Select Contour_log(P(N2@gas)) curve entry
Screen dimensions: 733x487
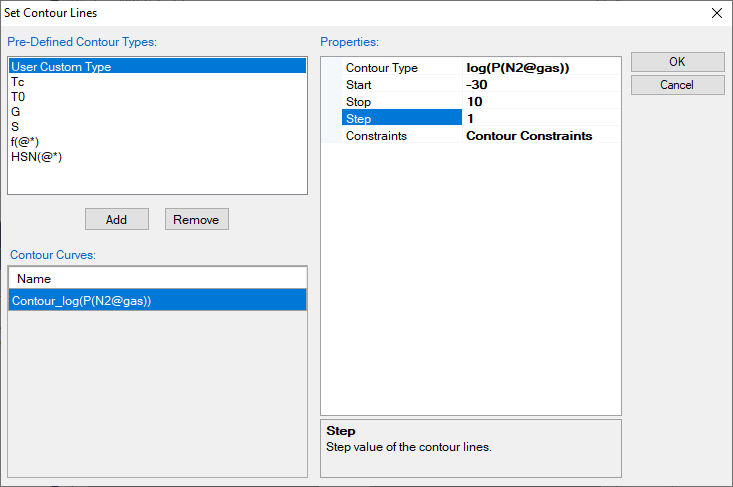[81, 300]
